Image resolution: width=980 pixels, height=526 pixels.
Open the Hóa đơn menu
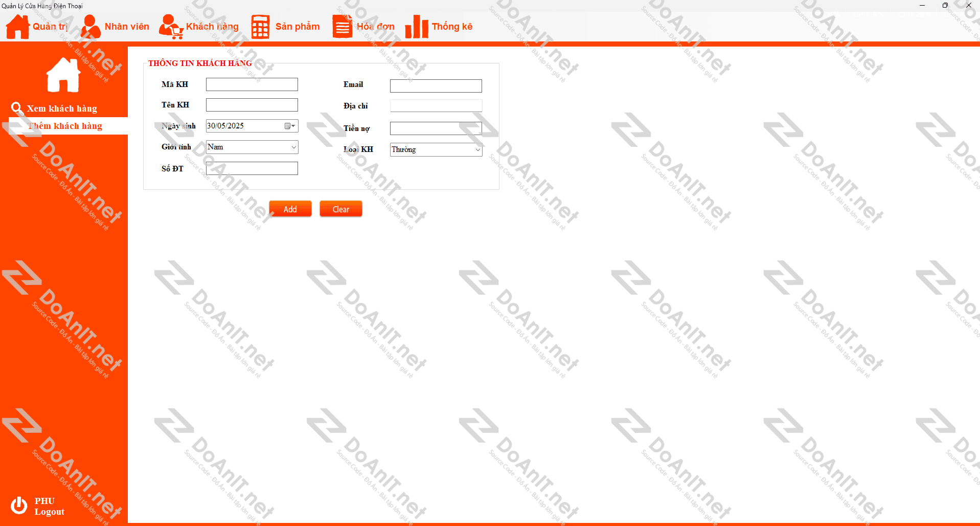tap(376, 27)
